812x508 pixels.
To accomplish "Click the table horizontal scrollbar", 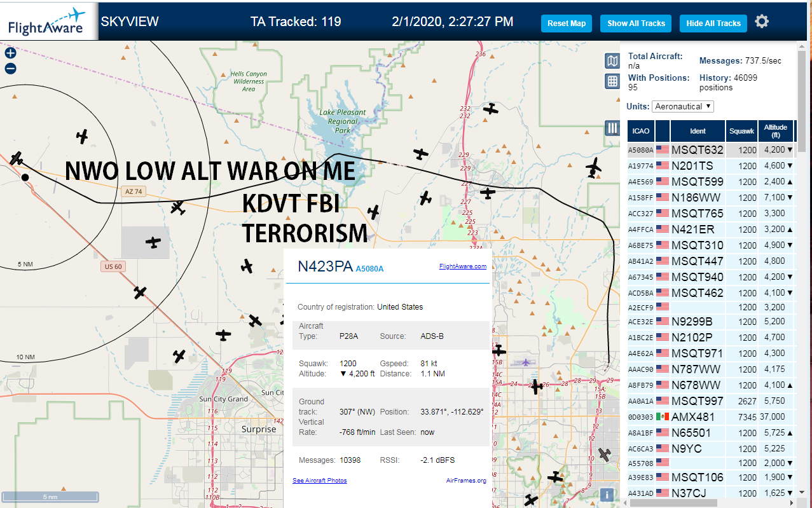I will pos(673,503).
